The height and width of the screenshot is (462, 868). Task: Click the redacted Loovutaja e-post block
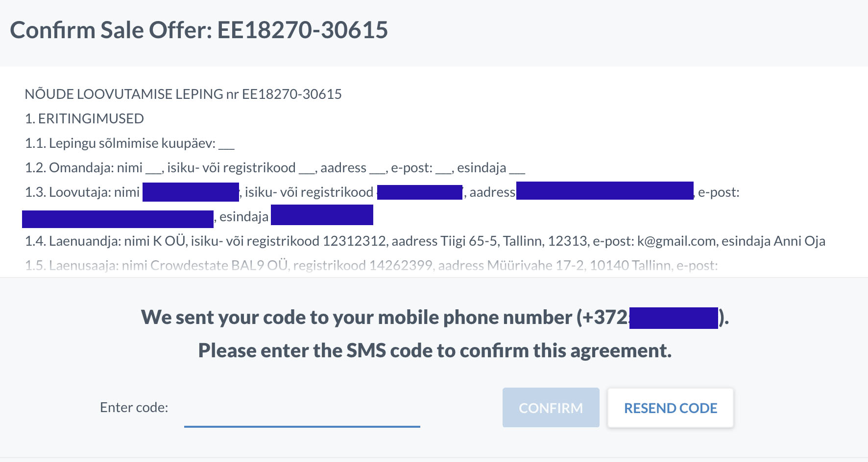pyautogui.click(x=118, y=219)
